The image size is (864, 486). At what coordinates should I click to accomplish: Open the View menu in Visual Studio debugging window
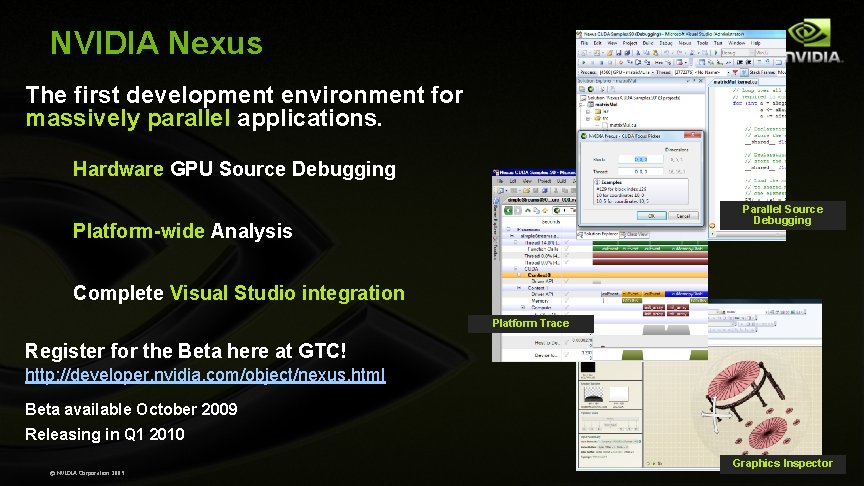pyautogui.click(x=612, y=43)
